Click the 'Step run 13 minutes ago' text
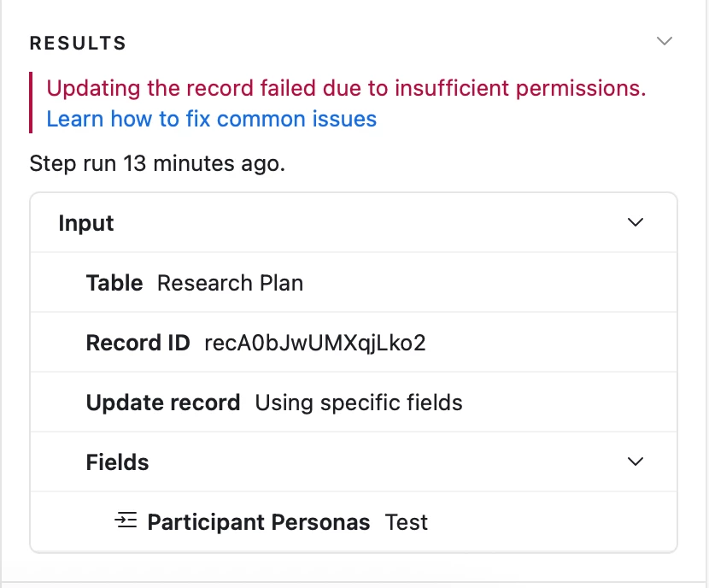This screenshot has height=588, width=709. pos(157,163)
